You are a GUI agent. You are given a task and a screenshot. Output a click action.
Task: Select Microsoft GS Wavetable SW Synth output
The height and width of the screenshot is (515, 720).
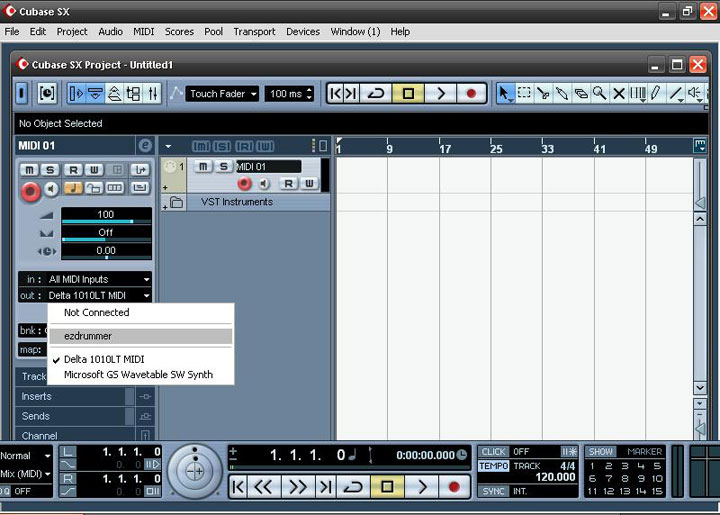tap(138, 375)
